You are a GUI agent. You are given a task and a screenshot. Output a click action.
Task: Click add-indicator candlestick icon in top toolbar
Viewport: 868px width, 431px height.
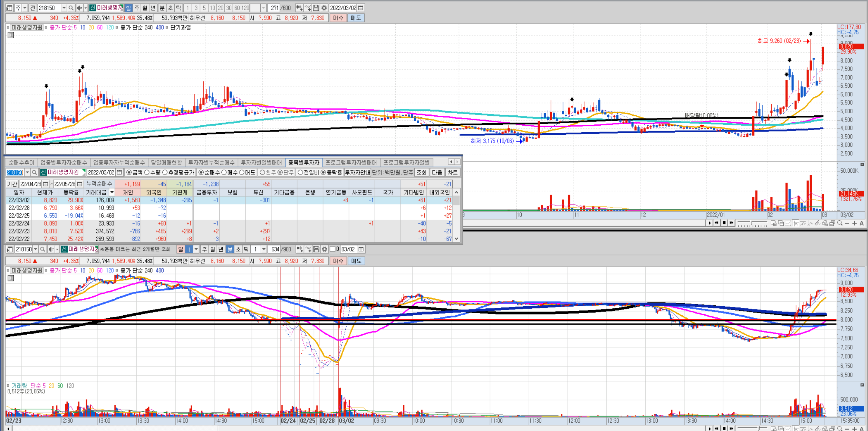[299, 8]
